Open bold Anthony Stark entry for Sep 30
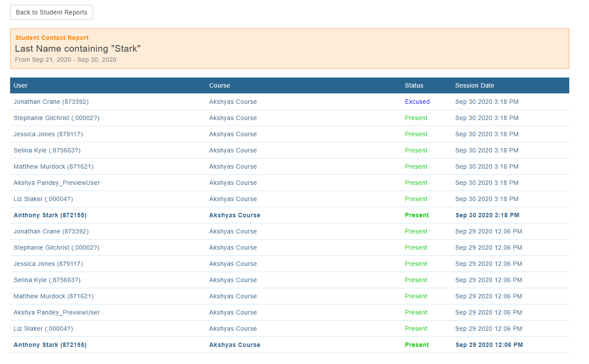Screen dimensions: 589x364 point(50,215)
